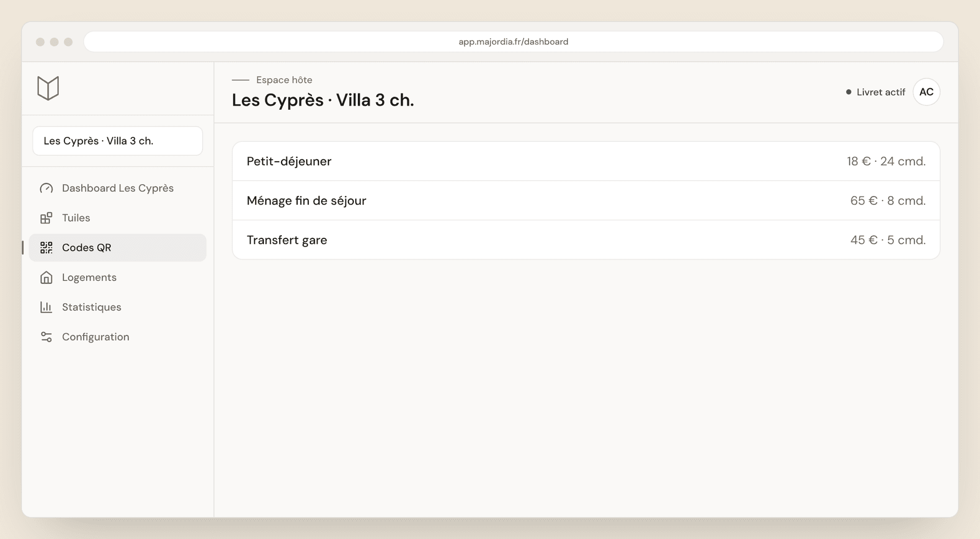Click the Les Cyprès · Villa 3 ch. page heading
Image resolution: width=980 pixels, height=539 pixels.
[323, 100]
